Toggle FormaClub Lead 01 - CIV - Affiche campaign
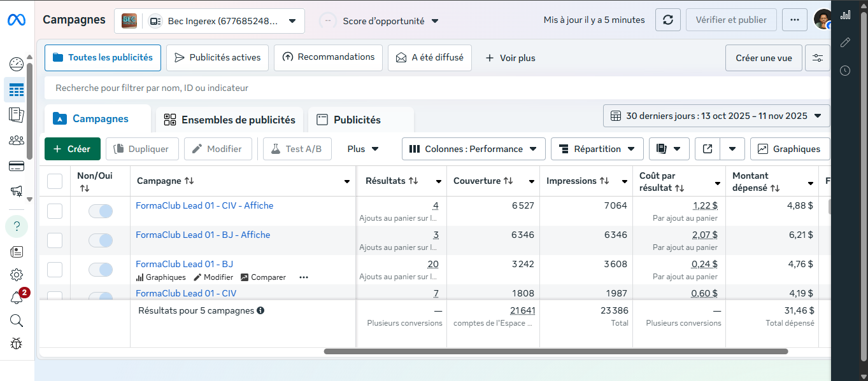868x381 pixels. pos(101,211)
